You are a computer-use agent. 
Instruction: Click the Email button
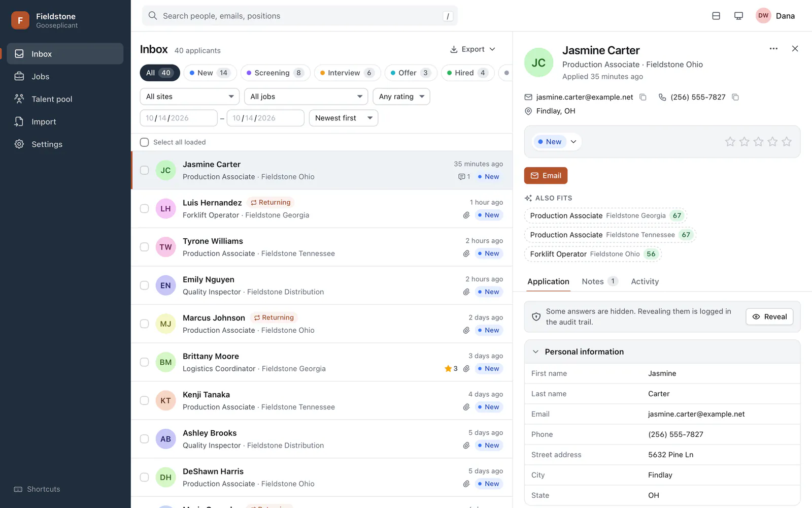pos(546,176)
